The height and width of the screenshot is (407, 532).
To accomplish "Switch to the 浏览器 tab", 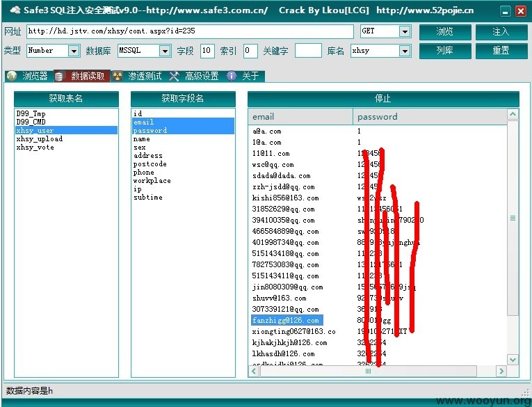I will pyautogui.click(x=29, y=76).
